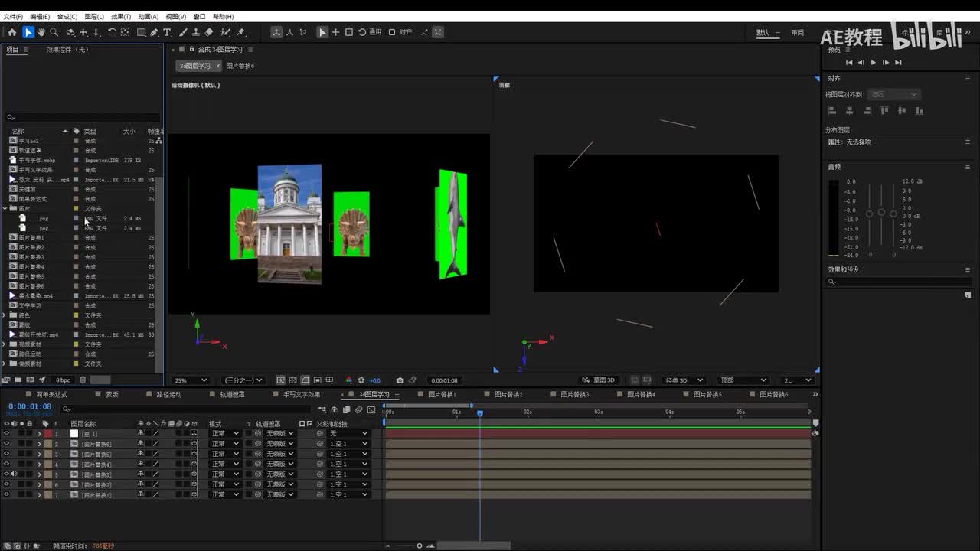Open the 25% magnification dropdown
Viewport: 980px width, 551px height.
[191, 380]
